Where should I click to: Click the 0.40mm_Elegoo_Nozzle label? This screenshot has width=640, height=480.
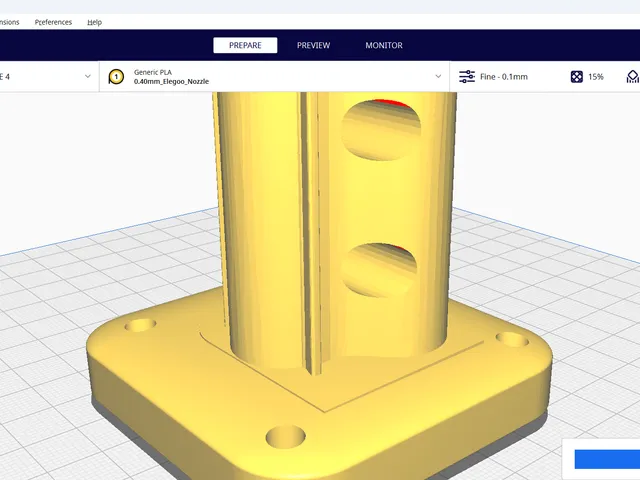(x=171, y=82)
